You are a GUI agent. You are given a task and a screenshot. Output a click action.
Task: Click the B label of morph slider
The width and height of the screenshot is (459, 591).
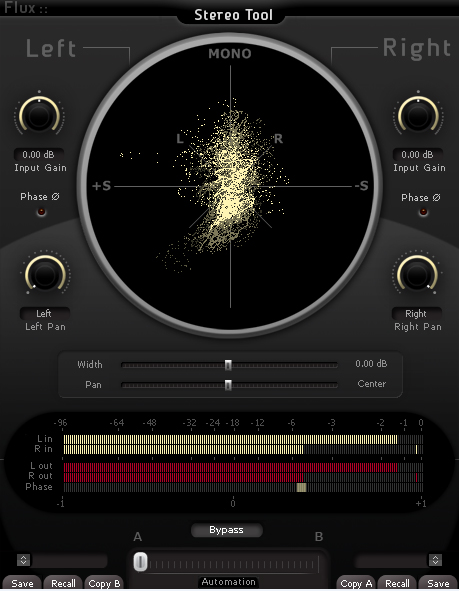pyautogui.click(x=319, y=537)
